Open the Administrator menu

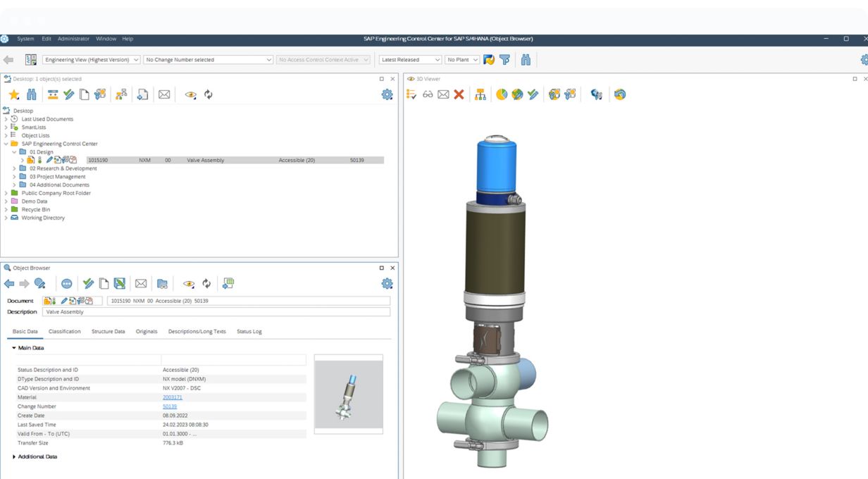point(73,39)
